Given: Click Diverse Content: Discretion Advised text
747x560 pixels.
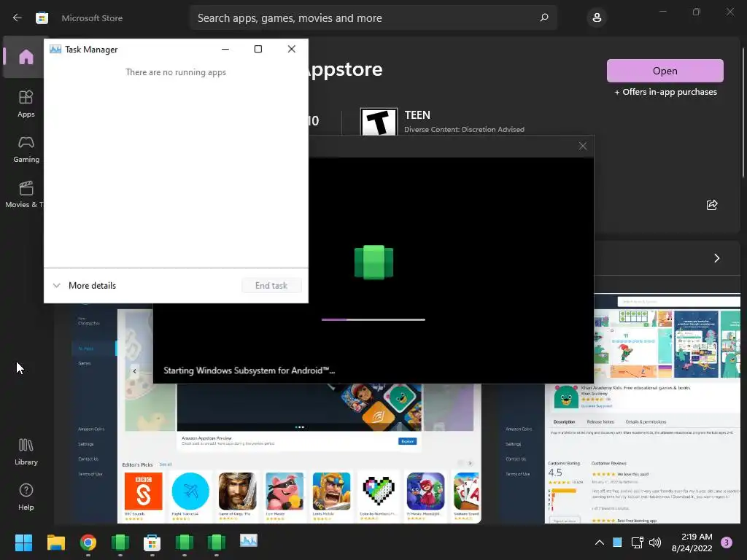Looking at the screenshot, I should tap(464, 130).
